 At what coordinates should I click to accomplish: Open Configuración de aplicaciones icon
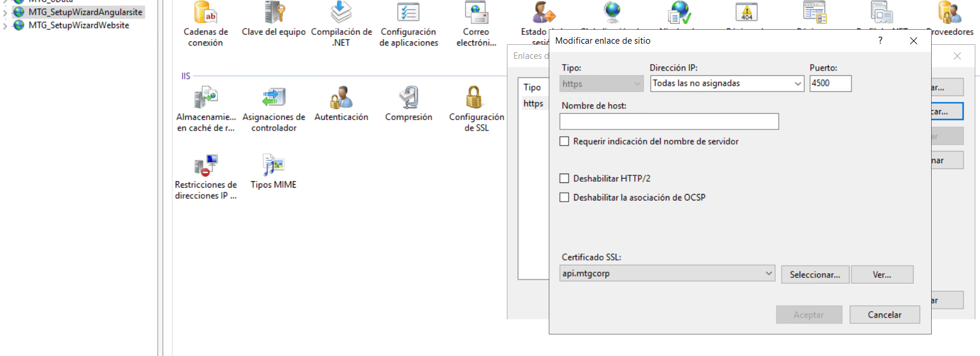[409, 13]
